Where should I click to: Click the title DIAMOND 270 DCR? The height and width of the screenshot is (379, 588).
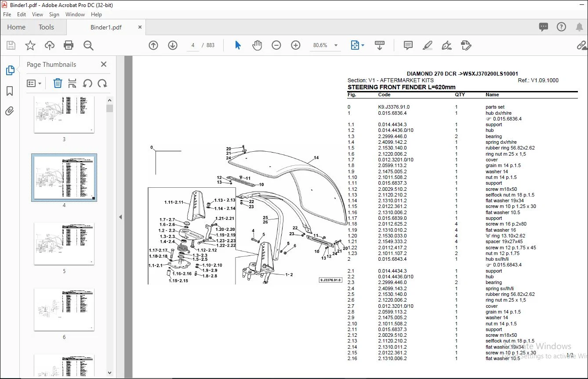click(x=462, y=74)
